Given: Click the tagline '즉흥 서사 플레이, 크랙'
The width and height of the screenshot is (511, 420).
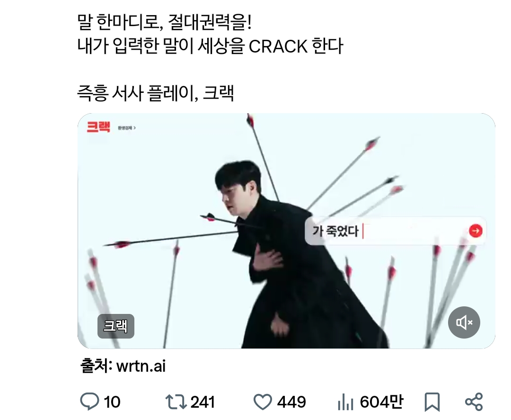Looking at the screenshot, I should click(156, 93).
